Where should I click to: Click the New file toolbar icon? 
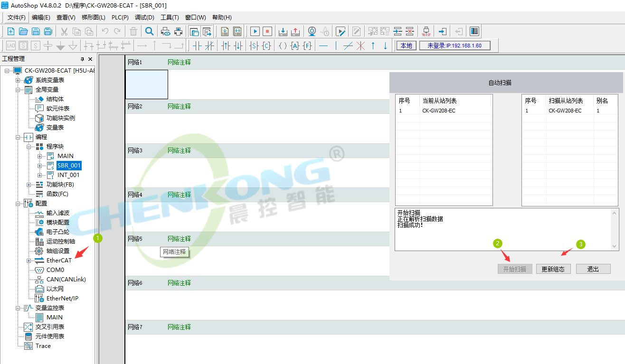tap(11, 31)
